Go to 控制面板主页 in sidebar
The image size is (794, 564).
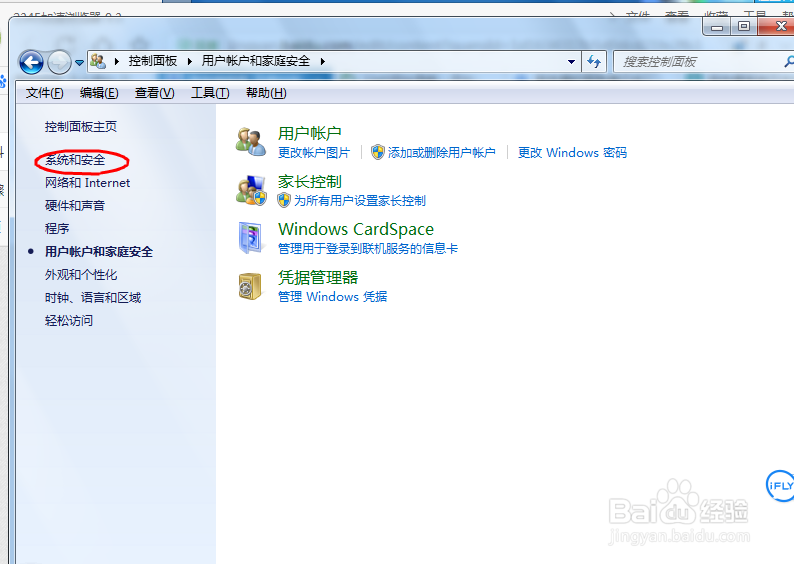pyautogui.click(x=81, y=127)
